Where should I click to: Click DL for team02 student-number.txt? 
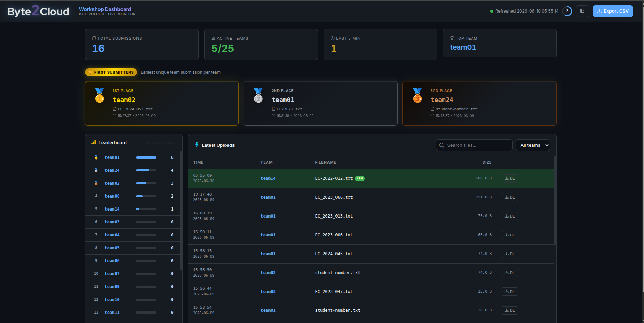pos(510,273)
